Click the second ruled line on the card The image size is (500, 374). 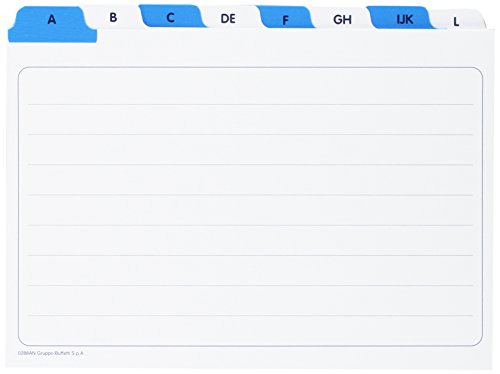pos(250,134)
